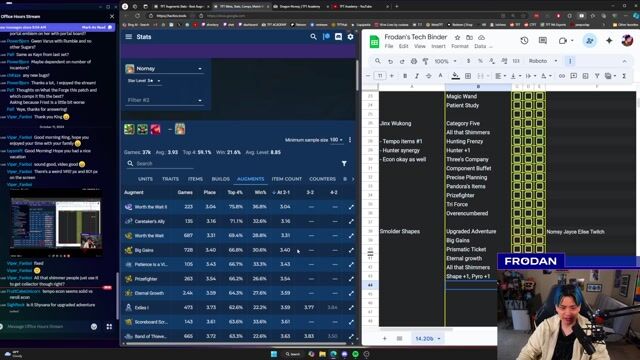Expand the Filter #2 dropdown
This screenshot has height=360, width=640.
tap(164, 100)
